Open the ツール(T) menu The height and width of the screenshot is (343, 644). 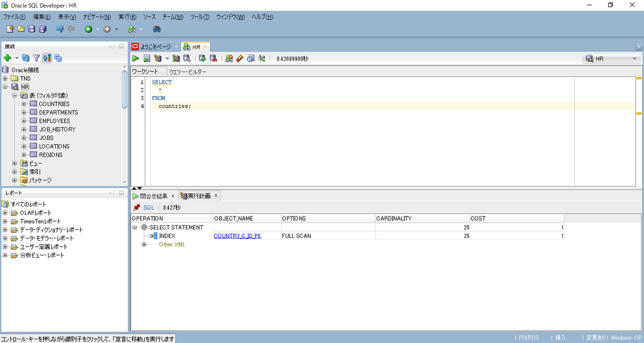click(x=200, y=17)
